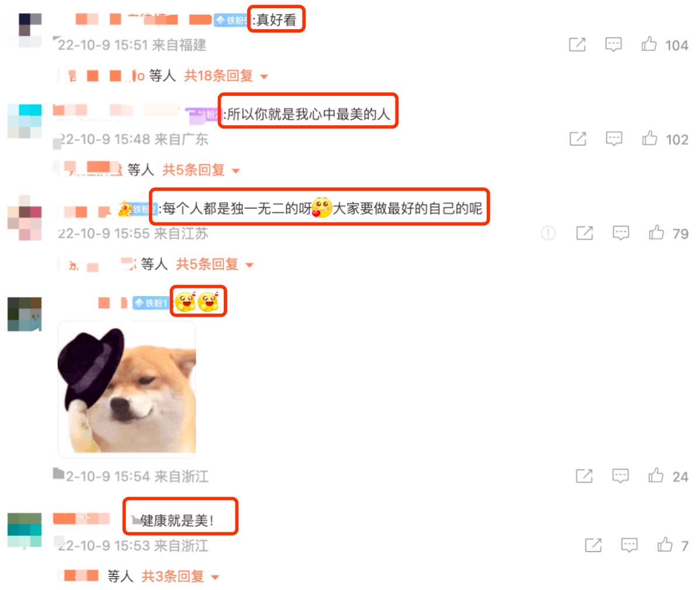
Task: Share the 真好看 comment from 福建
Action: pos(577,44)
